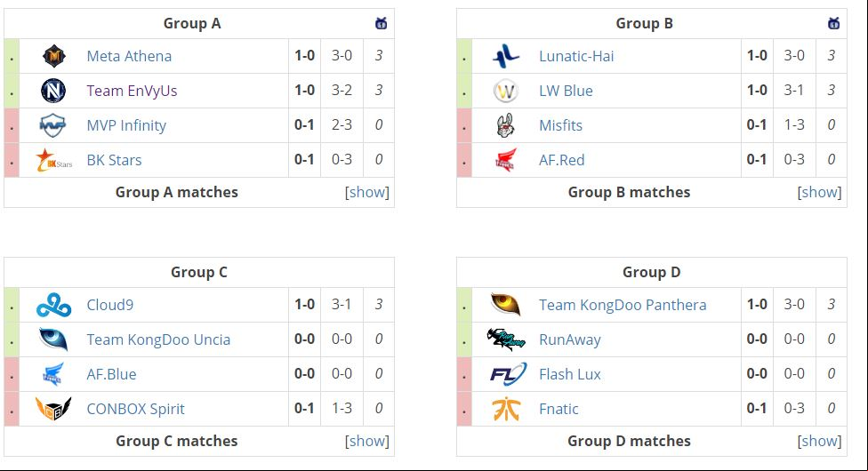The image size is (868, 471).
Task: Click the Fnatic orange logo icon
Action: [x=506, y=409]
